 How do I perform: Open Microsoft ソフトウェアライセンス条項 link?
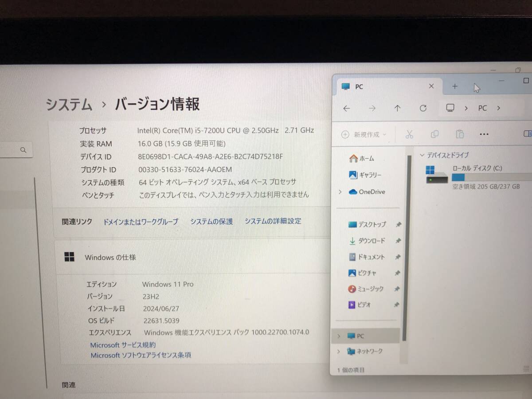(x=141, y=355)
